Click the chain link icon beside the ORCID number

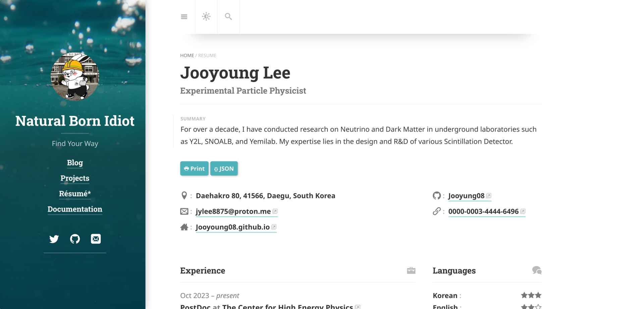click(437, 211)
